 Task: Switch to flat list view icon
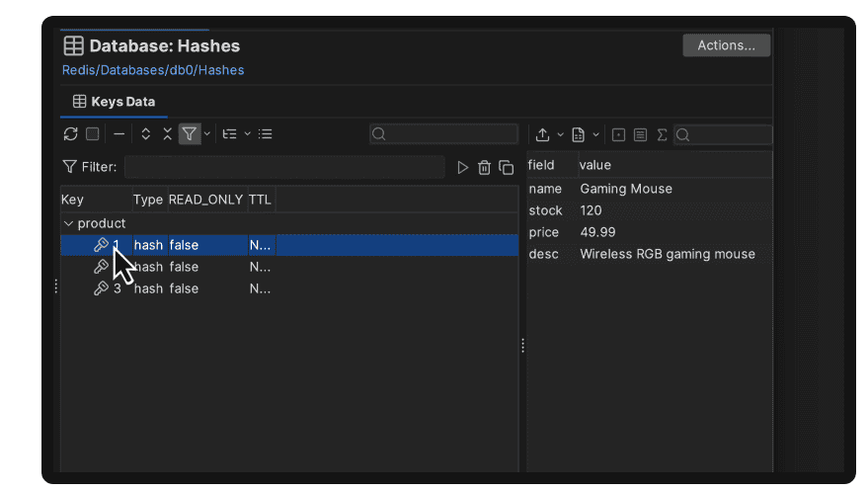tap(266, 134)
